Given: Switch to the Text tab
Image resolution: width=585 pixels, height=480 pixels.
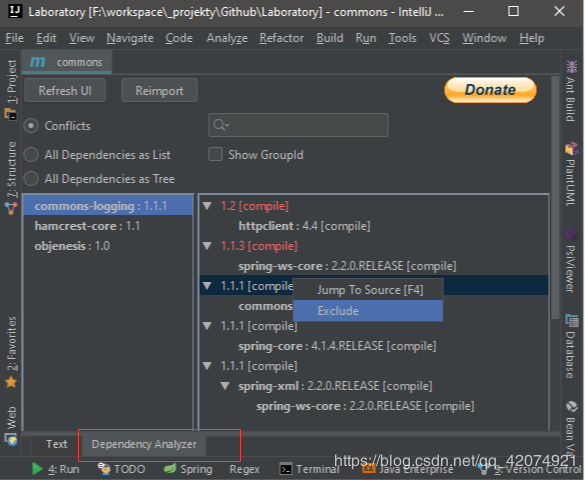Looking at the screenshot, I should [56, 444].
